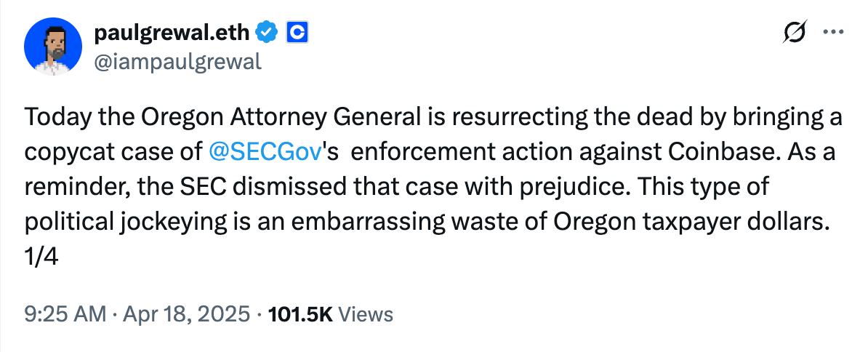Viewport: 868px width, 352px height.
Task: Click the word Views after 101.5K
Action: pyautogui.click(x=366, y=314)
